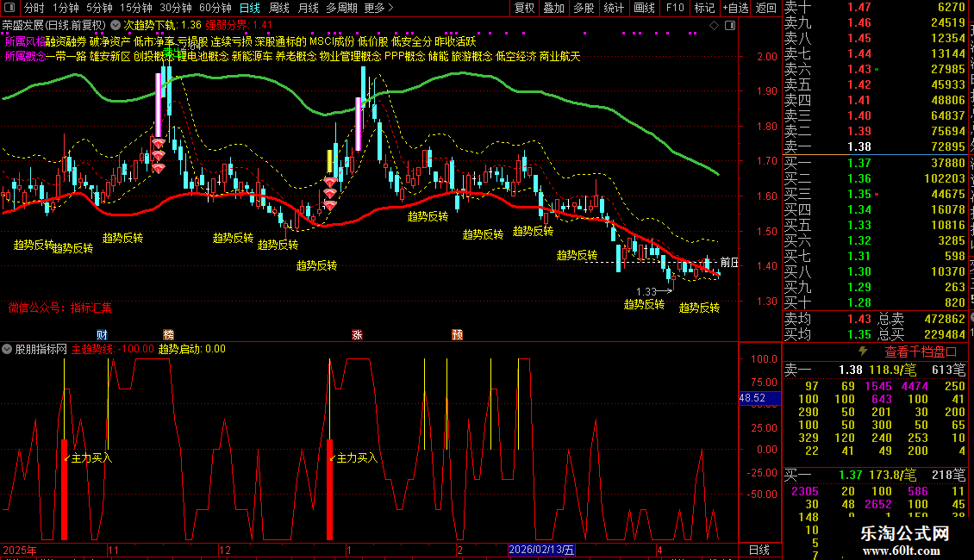
Task: Click the lightning icon beside 查看千档盘口
Action: click(863, 352)
